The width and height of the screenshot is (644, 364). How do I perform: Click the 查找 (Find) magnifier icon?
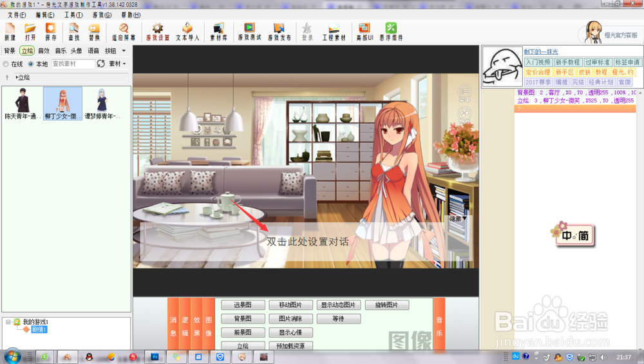pyautogui.click(x=74, y=32)
